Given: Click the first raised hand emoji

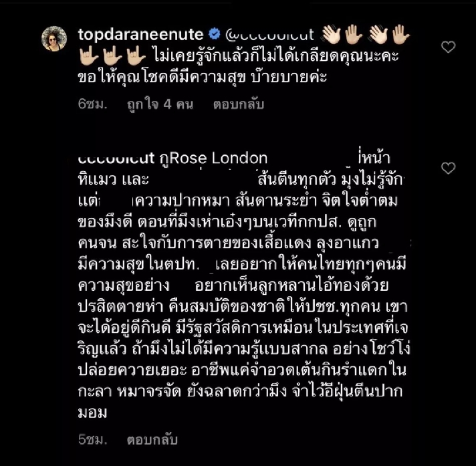Looking at the screenshot, I should (x=353, y=35).
